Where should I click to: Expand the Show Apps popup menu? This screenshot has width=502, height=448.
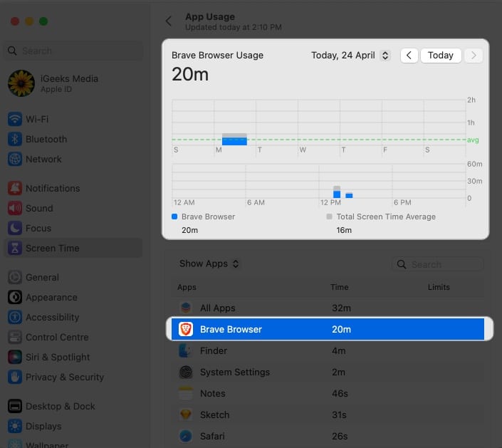click(209, 264)
